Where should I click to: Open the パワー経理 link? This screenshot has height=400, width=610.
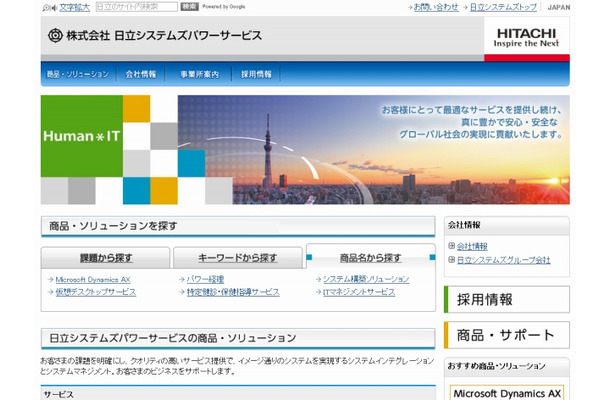[205, 279]
